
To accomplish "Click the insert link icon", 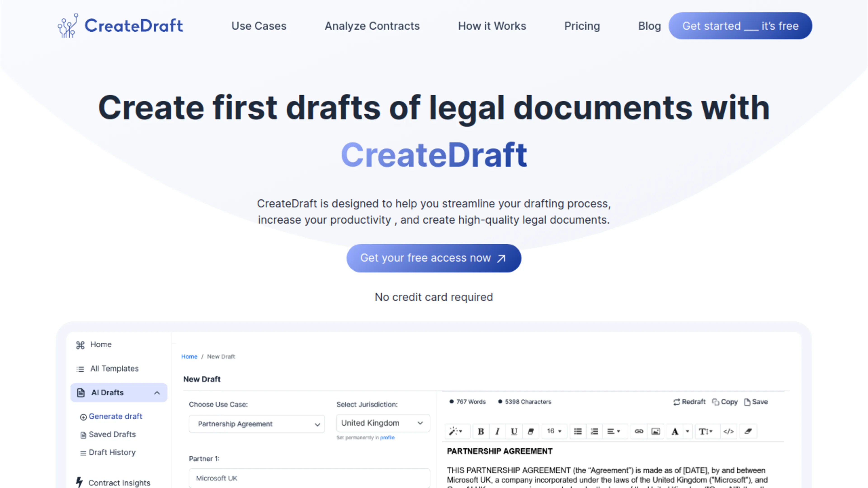I will [x=639, y=431].
